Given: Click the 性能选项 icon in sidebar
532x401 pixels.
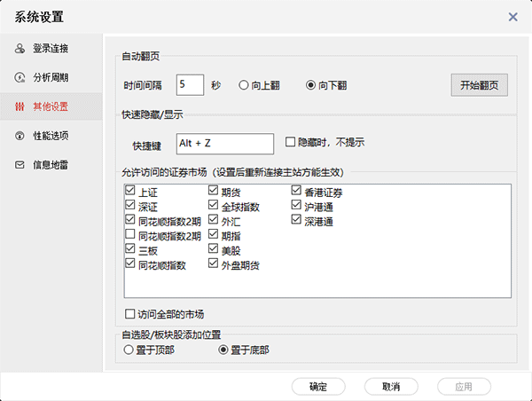Looking at the screenshot, I should pyautogui.click(x=20, y=136).
